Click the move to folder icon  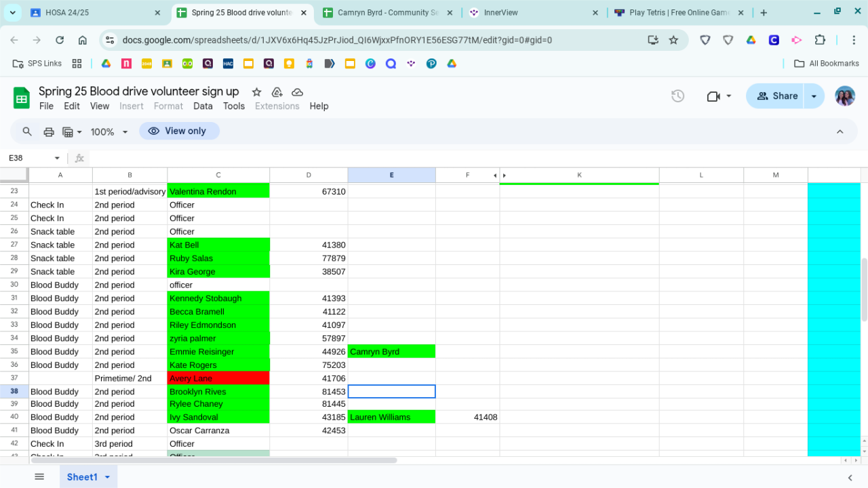click(x=277, y=92)
